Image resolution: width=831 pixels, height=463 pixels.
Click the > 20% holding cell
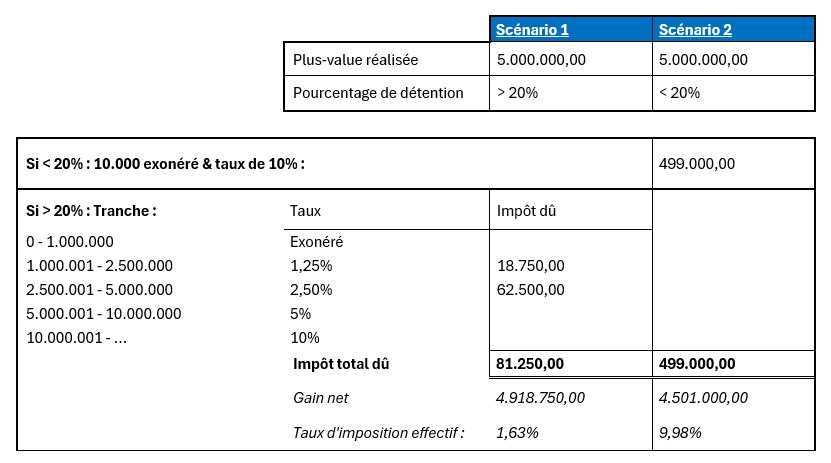[517, 93]
